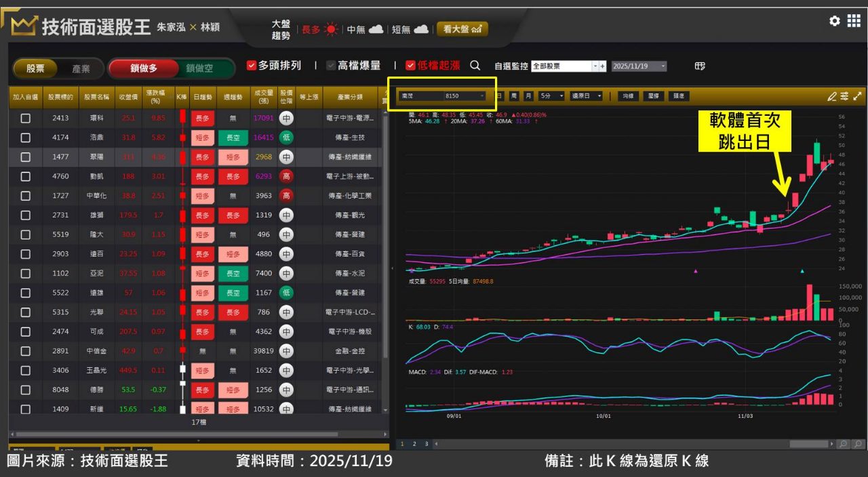Expand the 5分 timeframe dropdown
The width and height of the screenshot is (868, 477).
point(561,96)
